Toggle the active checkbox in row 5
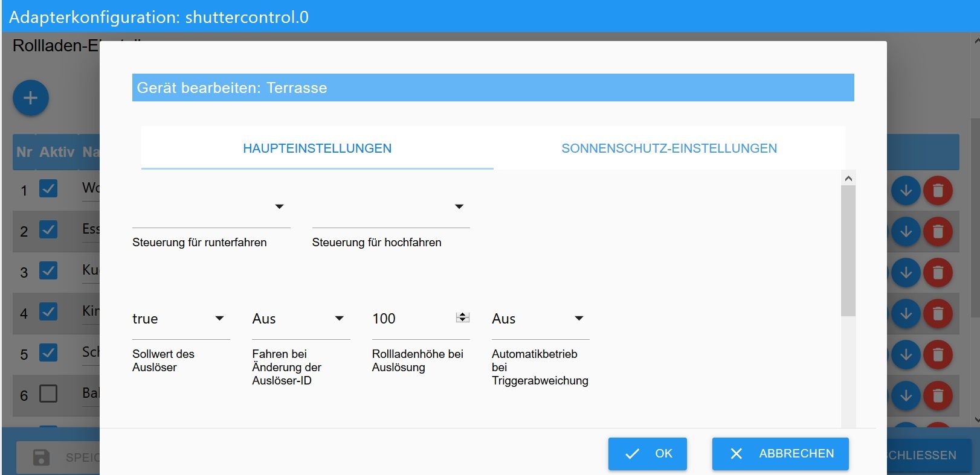Image resolution: width=980 pixels, height=475 pixels. point(48,352)
